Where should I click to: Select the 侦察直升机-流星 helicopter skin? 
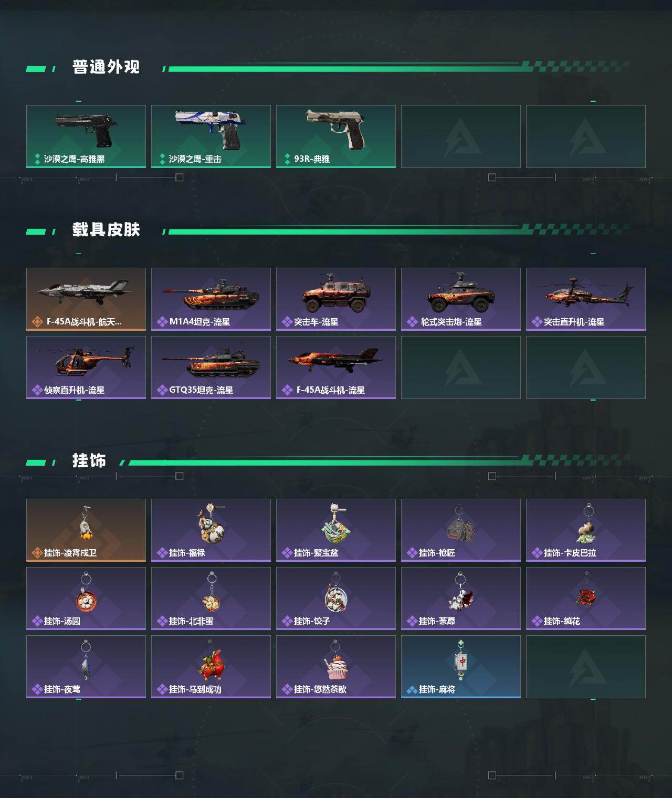tap(86, 367)
